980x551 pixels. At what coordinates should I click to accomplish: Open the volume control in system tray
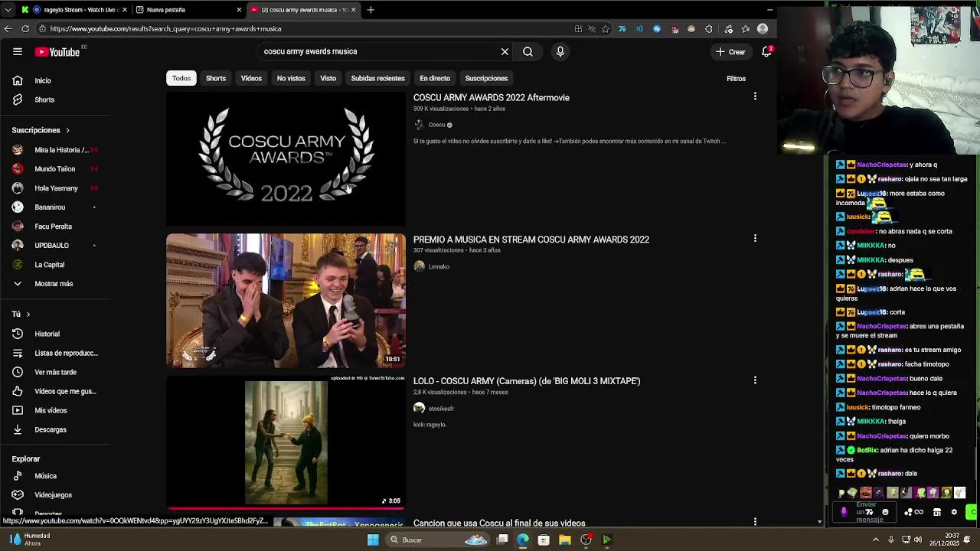[x=917, y=540]
